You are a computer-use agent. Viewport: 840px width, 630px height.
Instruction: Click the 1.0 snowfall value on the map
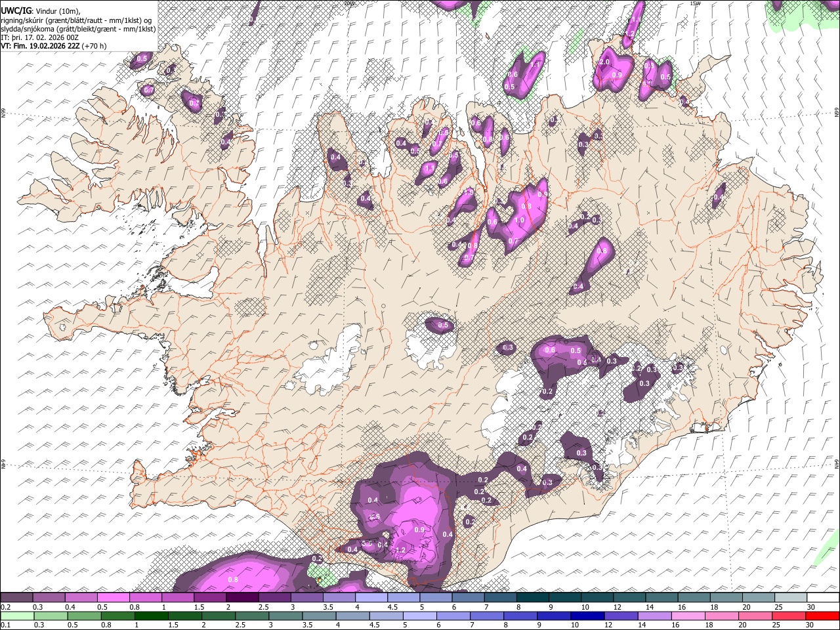[x=520, y=220]
